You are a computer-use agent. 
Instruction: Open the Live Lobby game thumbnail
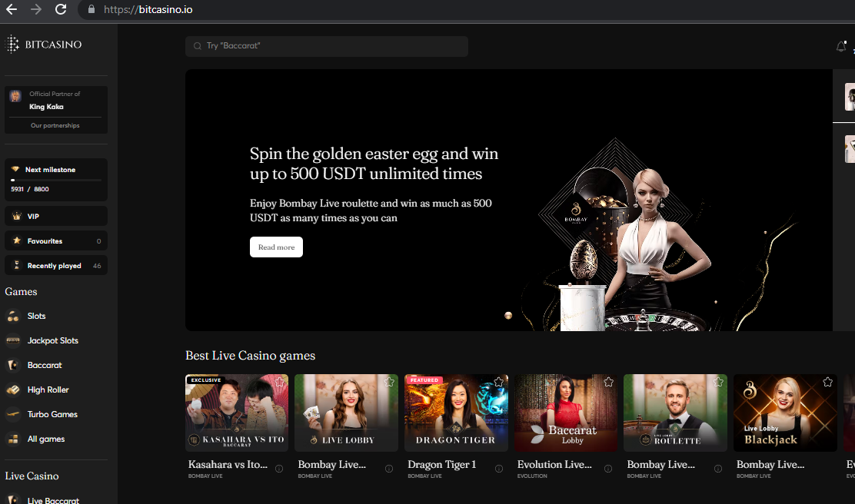tap(347, 413)
